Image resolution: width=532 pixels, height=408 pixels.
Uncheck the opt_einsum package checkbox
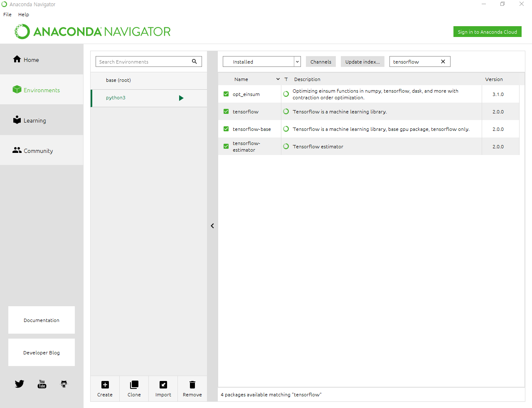[226, 94]
